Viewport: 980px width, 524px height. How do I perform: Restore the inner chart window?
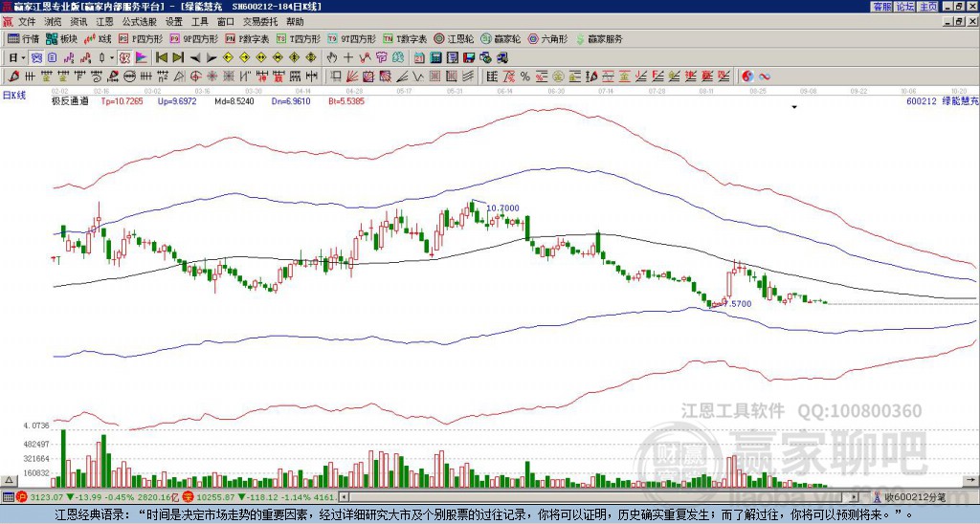[958, 21]
